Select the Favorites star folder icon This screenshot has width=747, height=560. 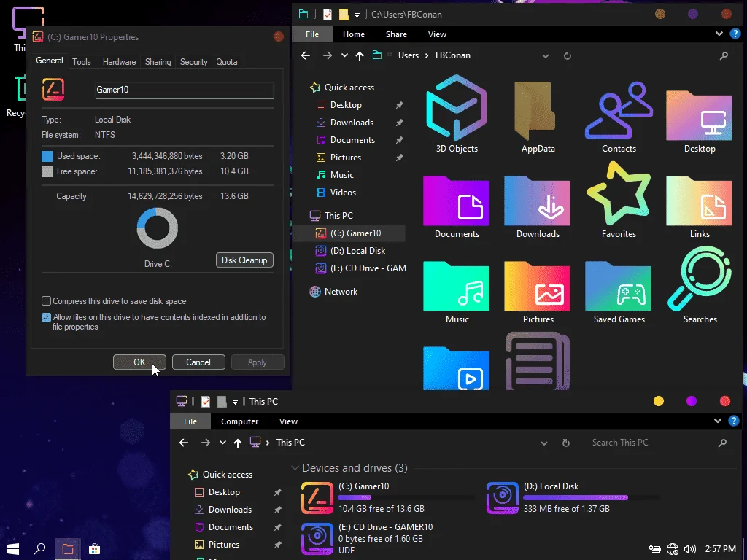click(x=619, y=194)
